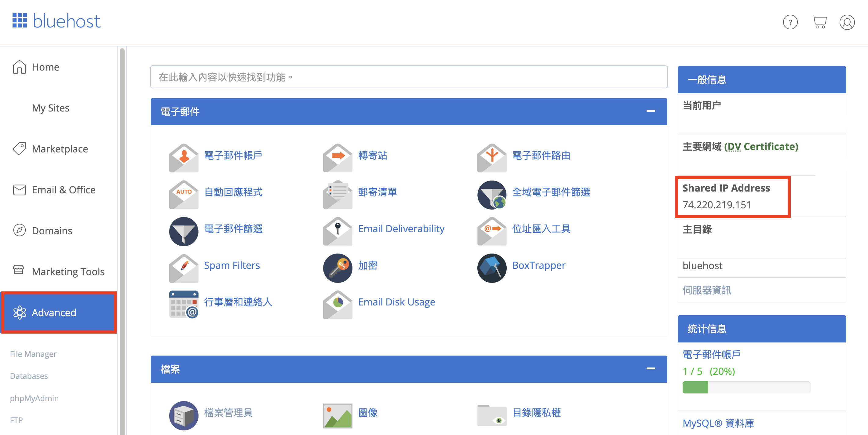Collapse the 檔案 section
868x435 pixels.
point(650,369)
